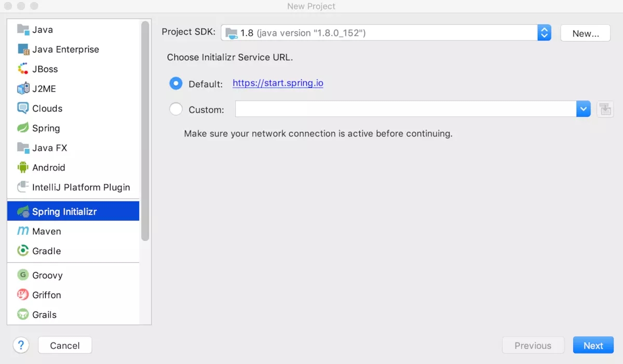The image size is (623, 364).
Task: Select the Griffon project icon
Action: 23,295
